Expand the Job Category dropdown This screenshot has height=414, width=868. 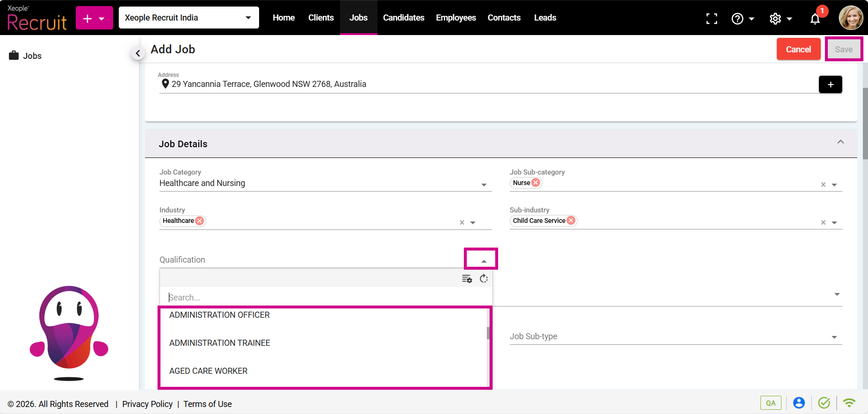click(x=484, y=185)
